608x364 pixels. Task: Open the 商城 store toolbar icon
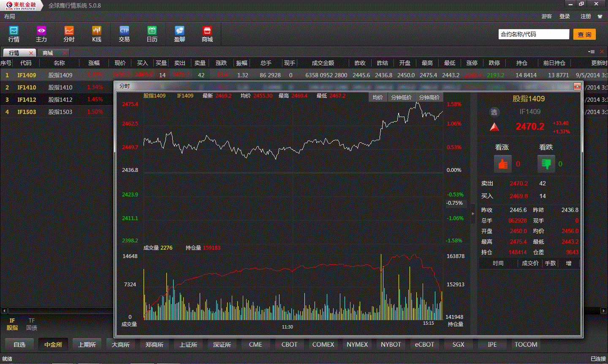click(x=207, y=34)
